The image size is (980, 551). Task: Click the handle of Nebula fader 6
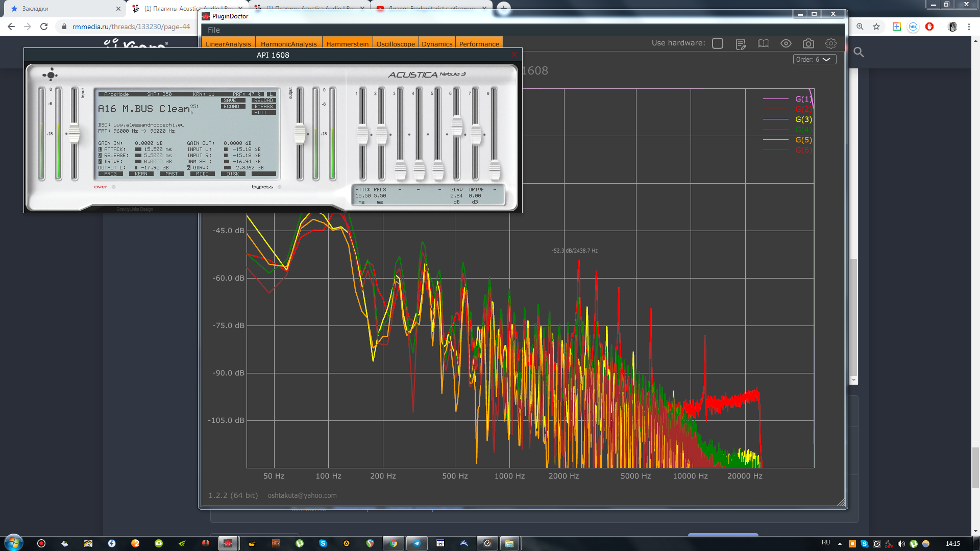point(457,126)
